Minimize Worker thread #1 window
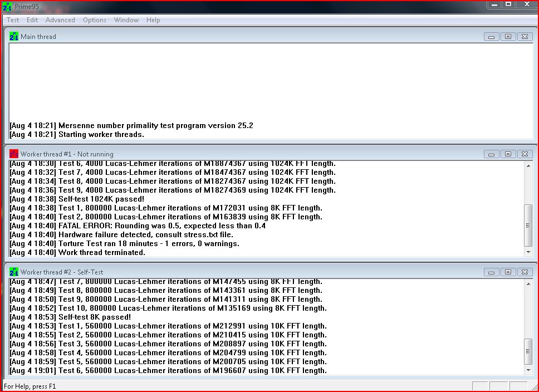 (x=492, y=154)
